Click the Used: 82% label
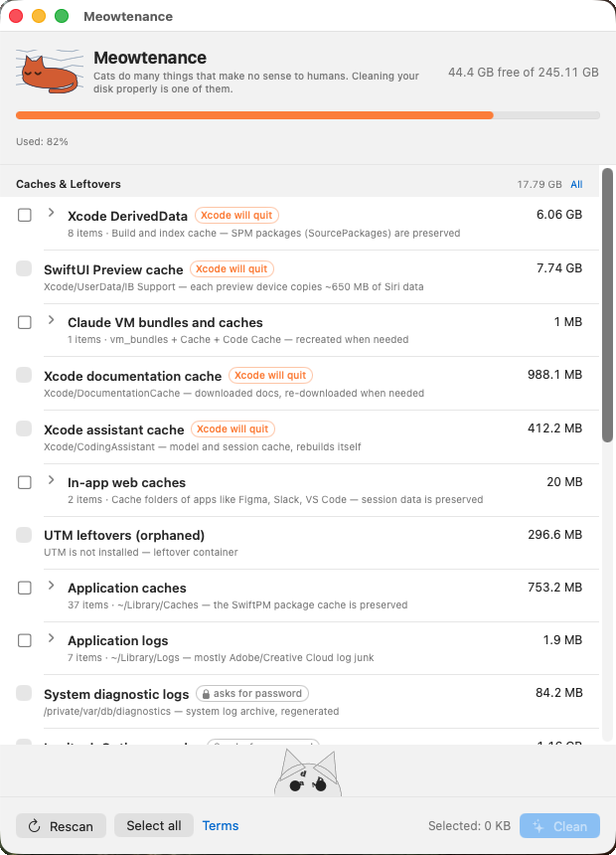The image size is (616, 855). click(x=42, y=142)
